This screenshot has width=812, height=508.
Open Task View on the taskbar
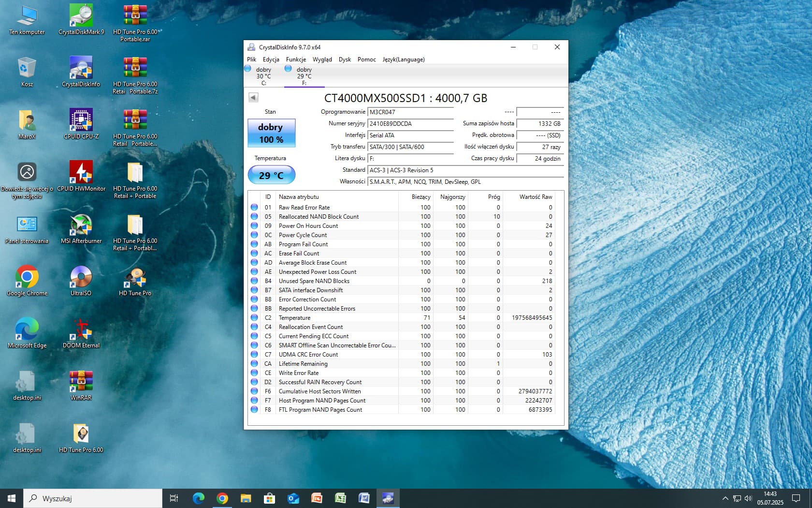click(174, 498)
